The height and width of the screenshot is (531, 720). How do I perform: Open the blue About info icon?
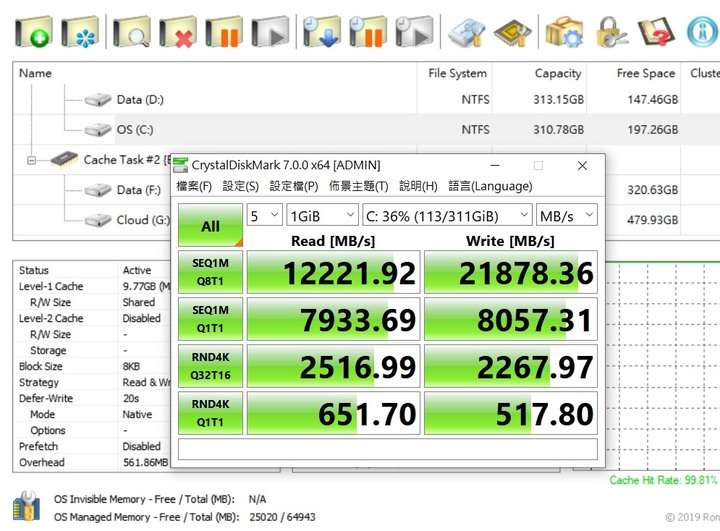[703, 31]
